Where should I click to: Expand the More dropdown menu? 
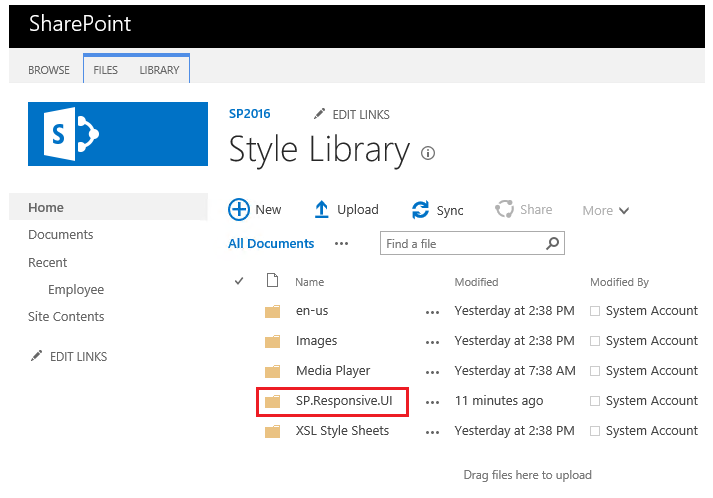tap(606, 210)
